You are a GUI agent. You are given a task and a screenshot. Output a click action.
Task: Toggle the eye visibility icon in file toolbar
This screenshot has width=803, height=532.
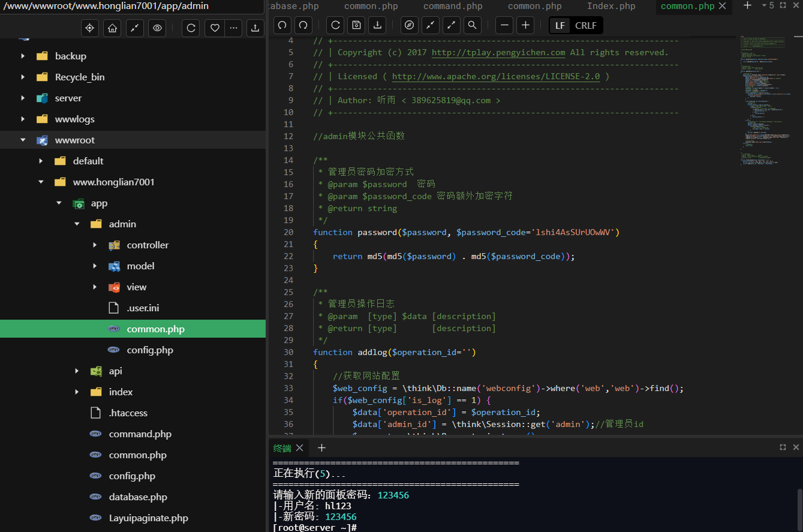157,28
